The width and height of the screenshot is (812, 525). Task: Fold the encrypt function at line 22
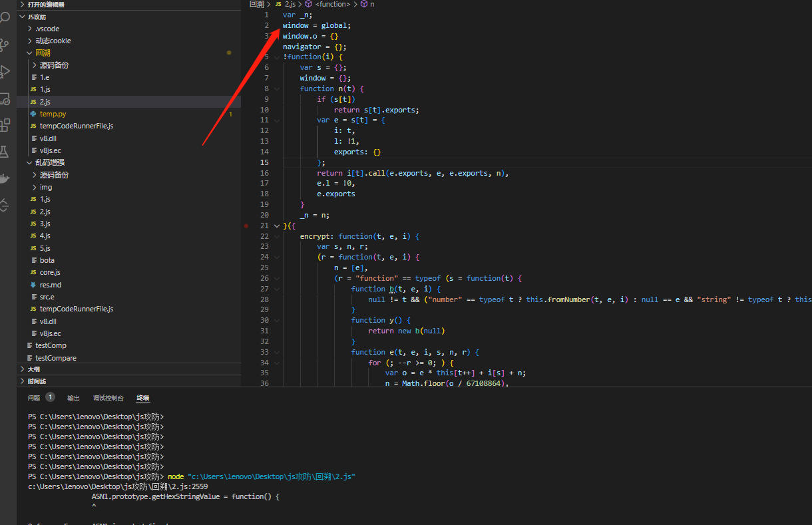277,236
